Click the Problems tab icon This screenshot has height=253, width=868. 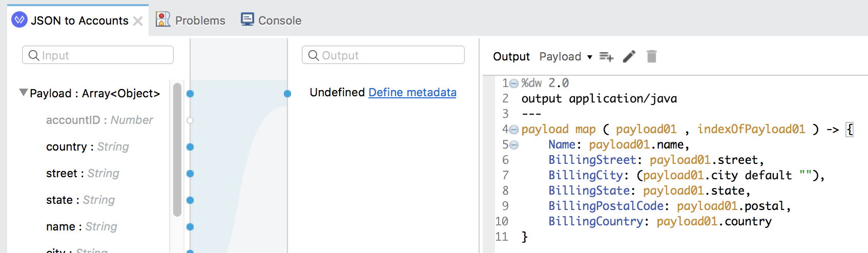(x=163, y=19)
